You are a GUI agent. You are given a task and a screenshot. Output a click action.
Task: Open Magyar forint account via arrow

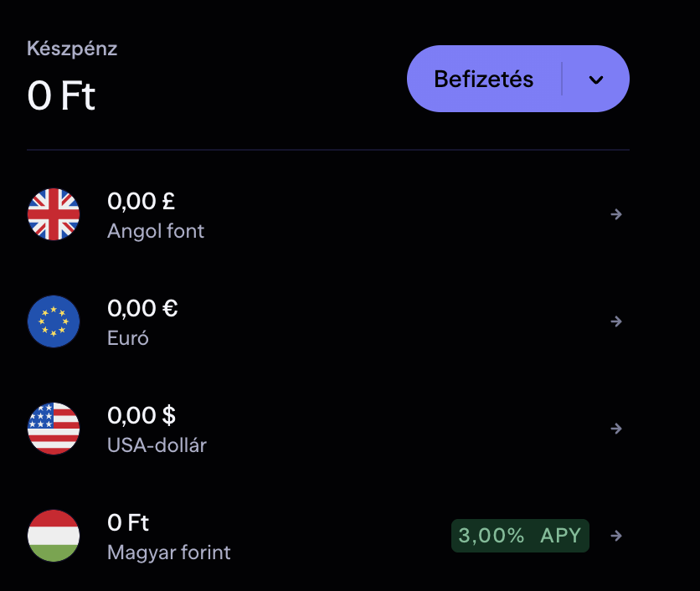[616, 536]
